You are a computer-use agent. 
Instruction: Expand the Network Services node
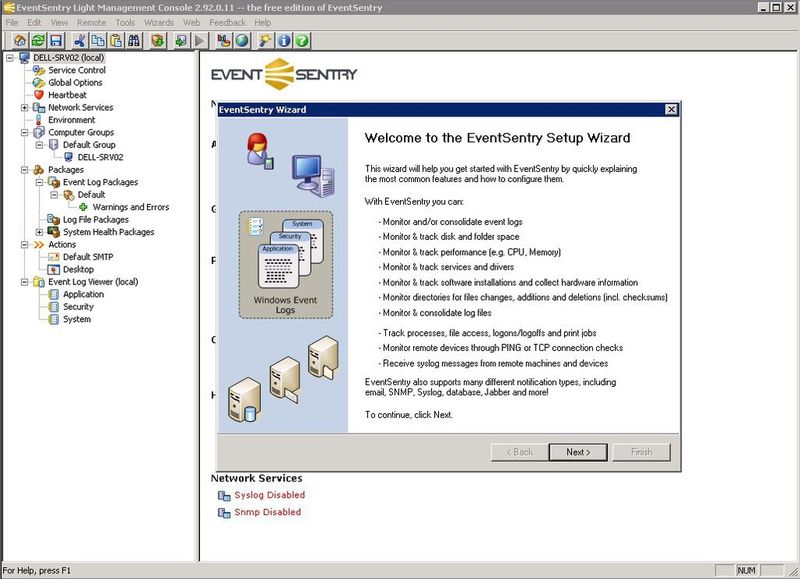(24, 108)
